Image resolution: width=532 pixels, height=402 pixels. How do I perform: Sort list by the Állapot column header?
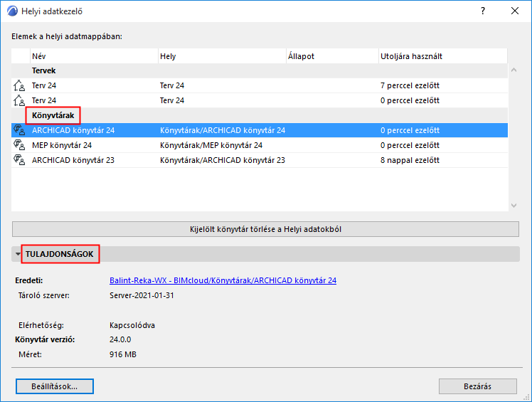point(333,56)
